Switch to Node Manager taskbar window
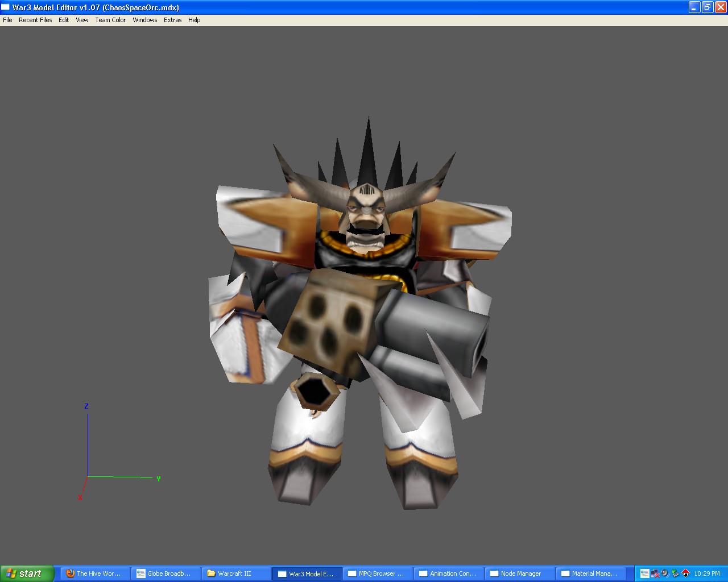 click(x=519, y=573)
